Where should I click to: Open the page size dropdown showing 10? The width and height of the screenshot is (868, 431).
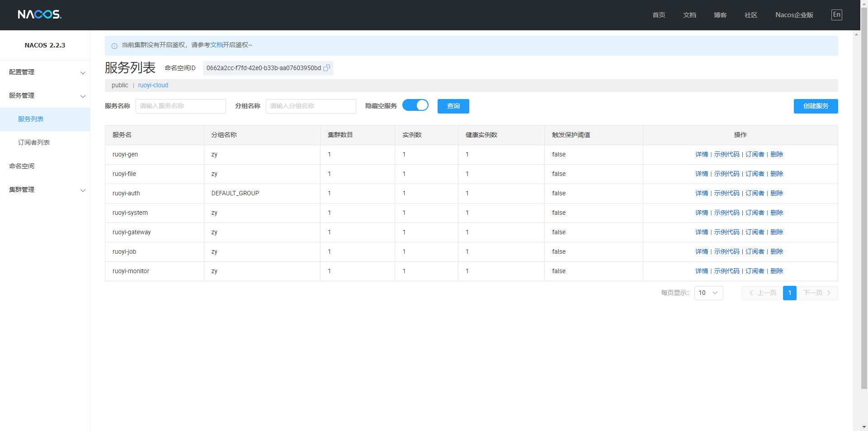pyautogui.click(x=708, y=293)
